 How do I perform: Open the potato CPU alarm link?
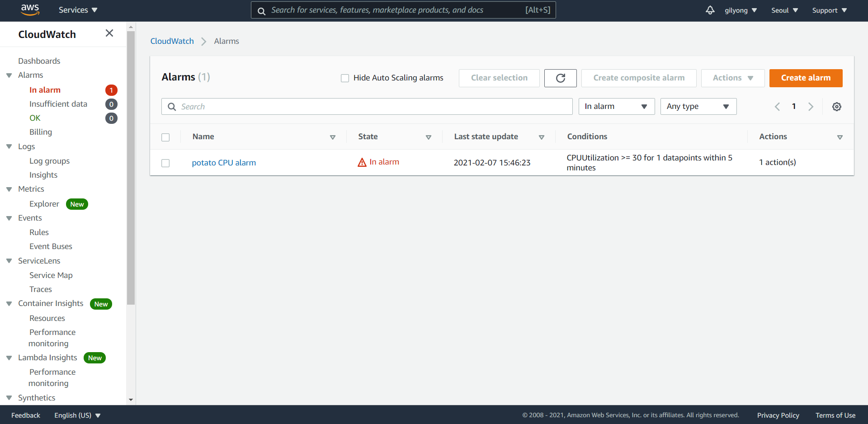pos(224,163)
